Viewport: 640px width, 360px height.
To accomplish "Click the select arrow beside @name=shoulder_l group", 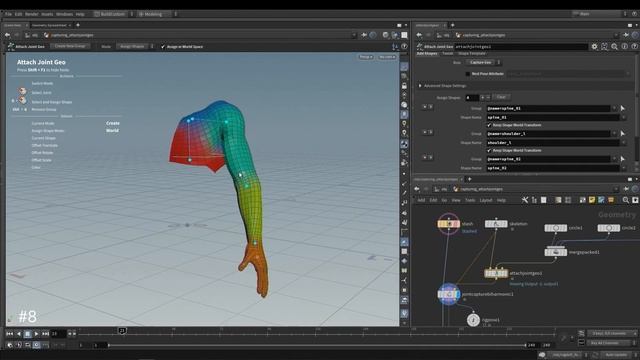I will click(622, 133).
